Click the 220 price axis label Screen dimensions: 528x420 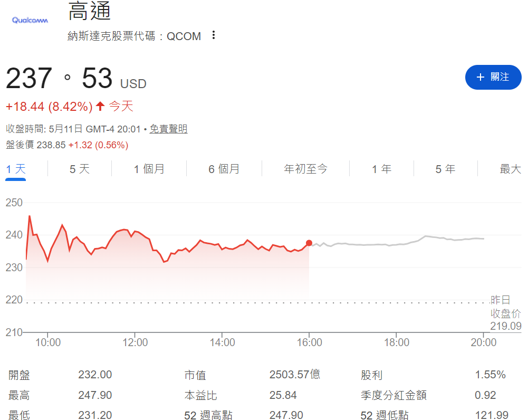click(x=14, y=300)
